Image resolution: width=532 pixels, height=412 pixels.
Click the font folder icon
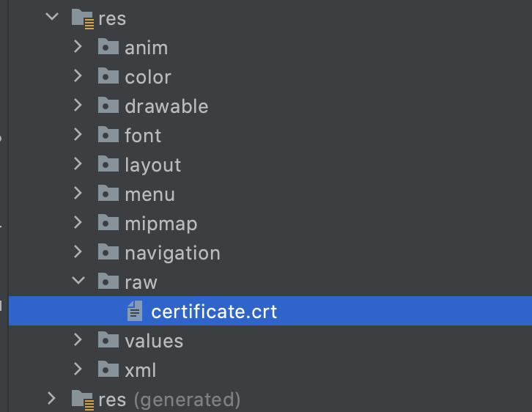point(108,134)
